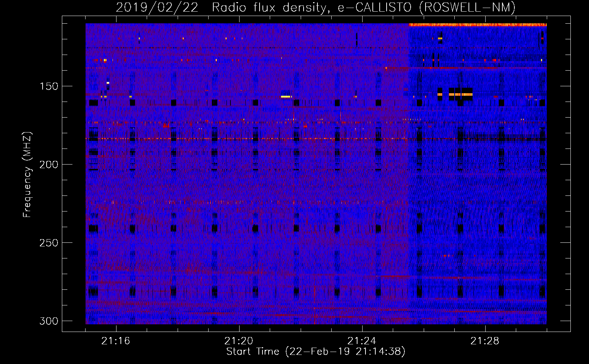Click the 200 frequency tick label
This screenshot has height=364, width=589.
click(49, 165)
